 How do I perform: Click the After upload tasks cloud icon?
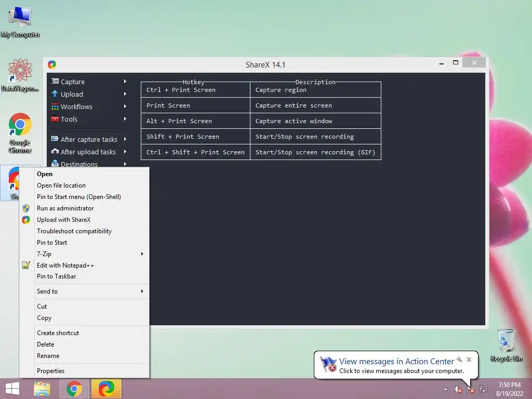coord(55,151)
